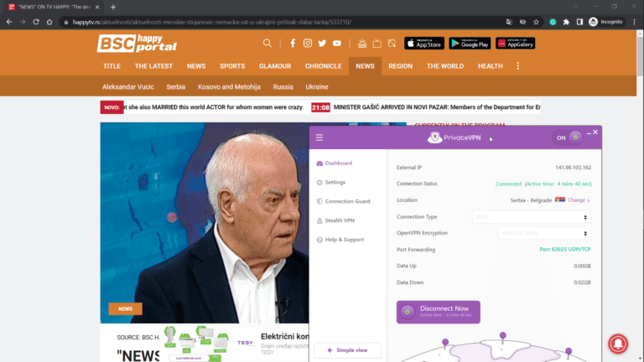Go to Settings in the VPN sidebar
644x362 pixels.
coord(335,182)
